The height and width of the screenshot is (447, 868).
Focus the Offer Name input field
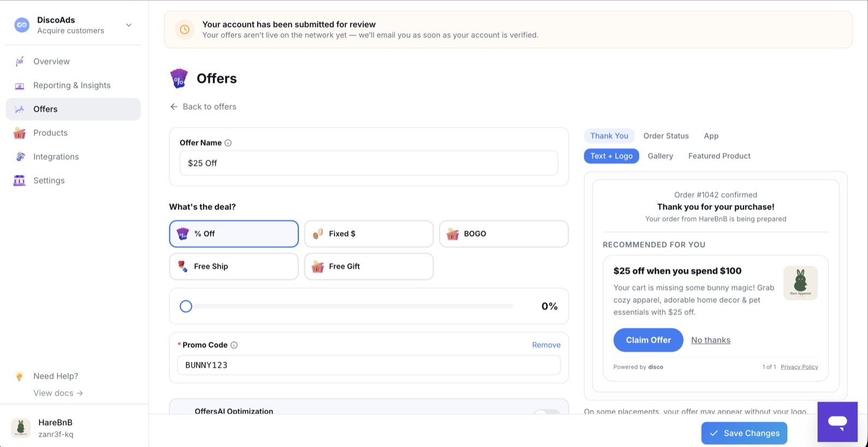coord(369,163)
